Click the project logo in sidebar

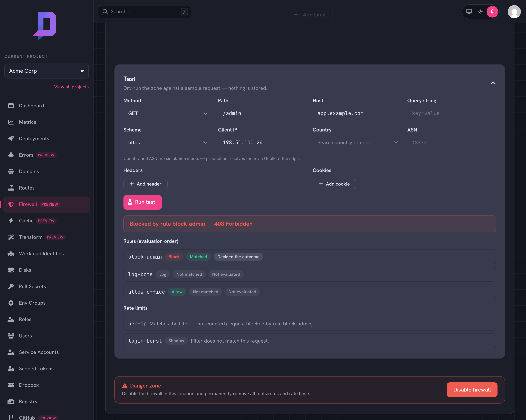[44, 26]
